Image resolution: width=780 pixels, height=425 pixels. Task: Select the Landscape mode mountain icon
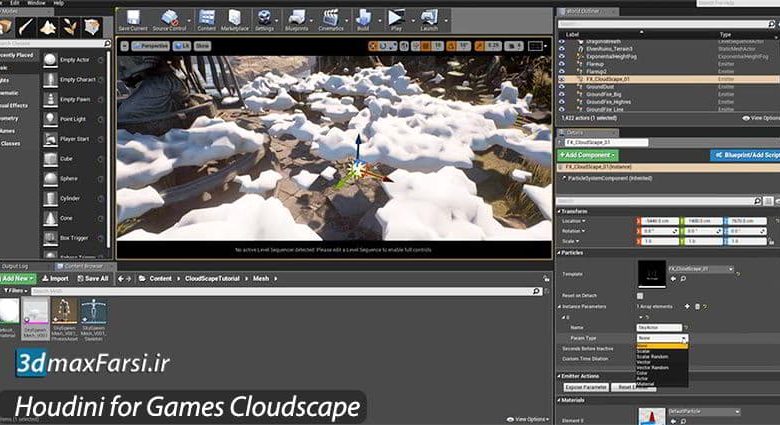[x=48, y=27]
